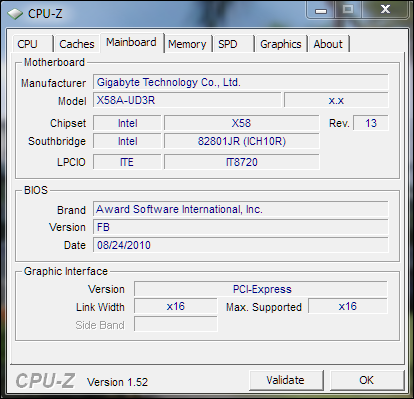The image size is (414, 399).
Task: Click the Version 1.52 text
Action: 117,382
